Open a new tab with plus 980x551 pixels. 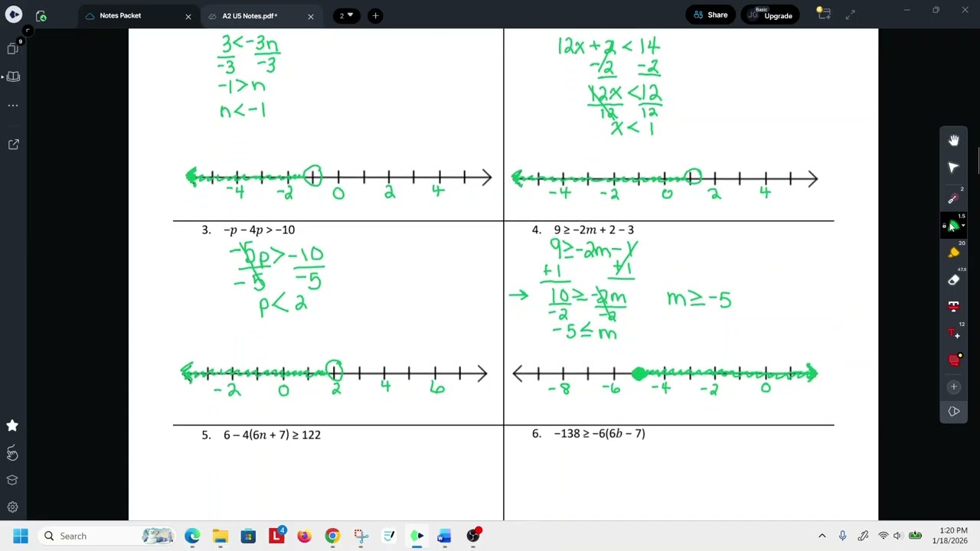(x=375, y=15)
